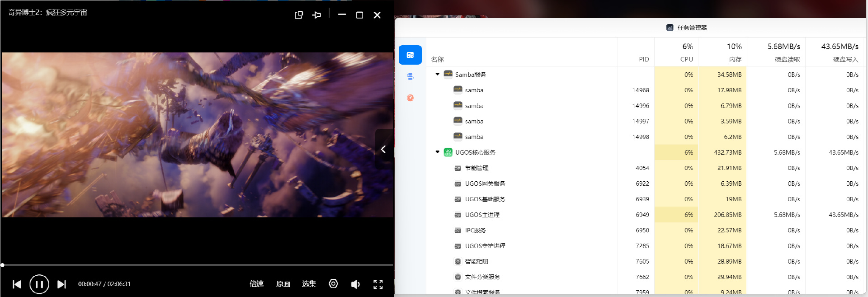The width and height of the screenshot is (868, 297).
Task: Click the 文件分类服务 process icon
Action: click(458, 277)
